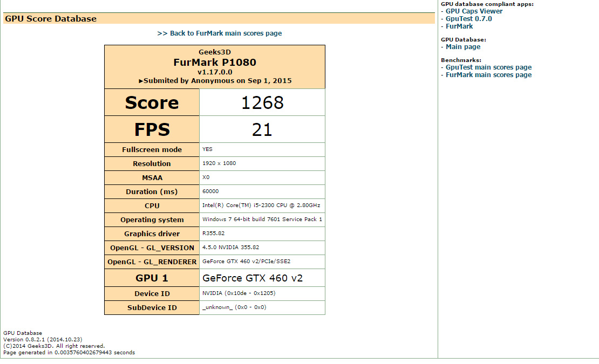Click the footer Version 0.8.2.1 (2014.10.23) text

pos(43,340)
